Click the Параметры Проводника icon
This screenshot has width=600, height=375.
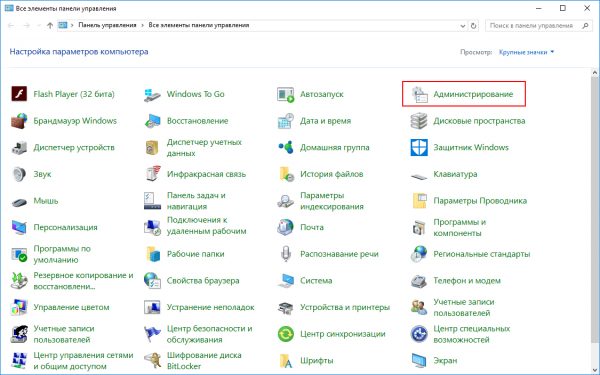(x=419, y=201)
